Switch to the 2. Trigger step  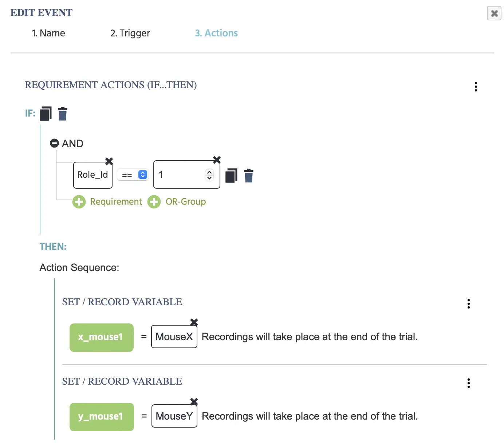130,33
